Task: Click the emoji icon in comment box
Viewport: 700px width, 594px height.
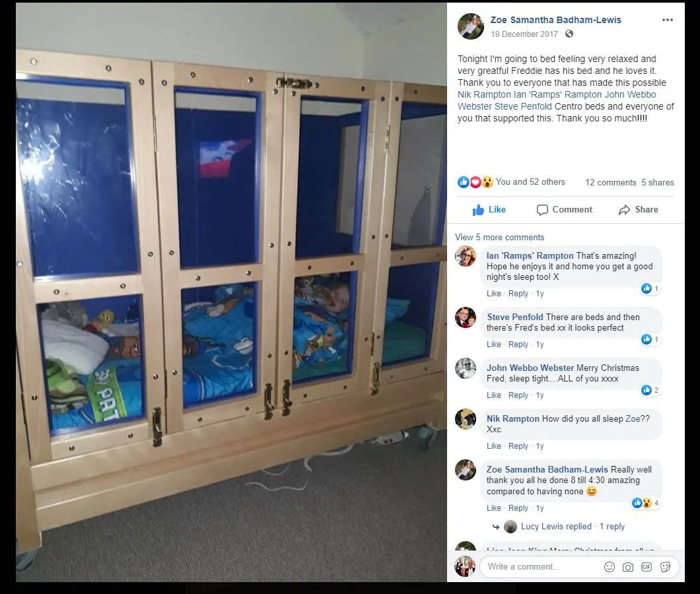Action: (610, 567)
